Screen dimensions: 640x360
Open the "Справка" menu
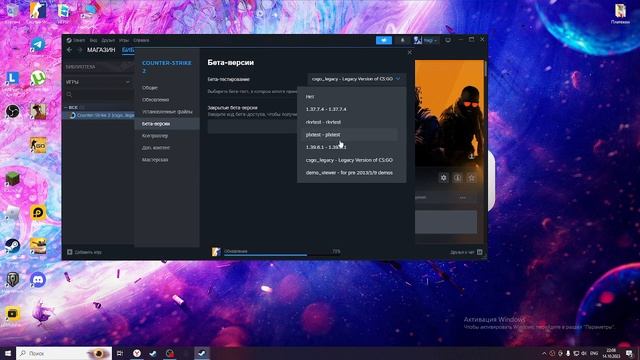pos(141,40)
